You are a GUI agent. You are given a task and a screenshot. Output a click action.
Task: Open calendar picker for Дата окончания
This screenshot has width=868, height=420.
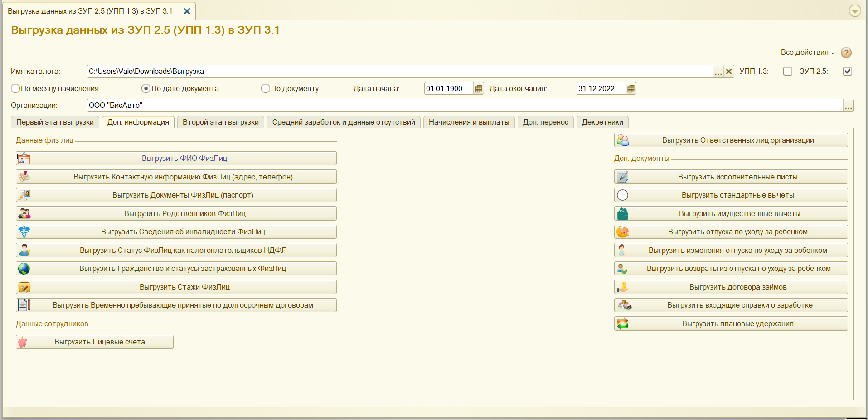(631, 89)
